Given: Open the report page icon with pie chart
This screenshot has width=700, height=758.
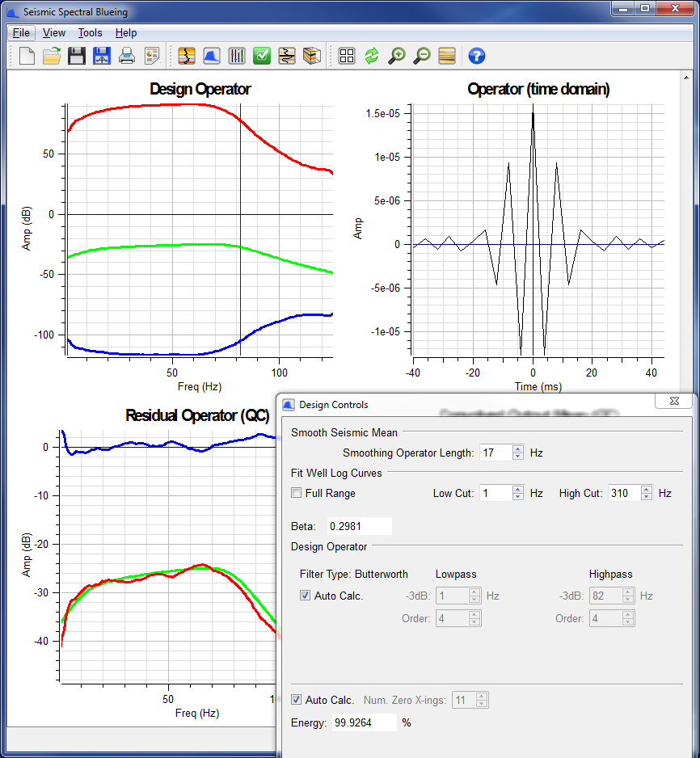Looking at the screenshot, I should pos(152,56).
